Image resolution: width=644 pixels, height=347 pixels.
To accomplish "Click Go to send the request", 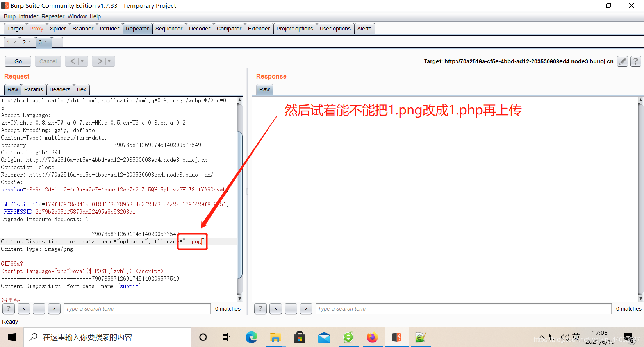I will click(x=18, y=61).
